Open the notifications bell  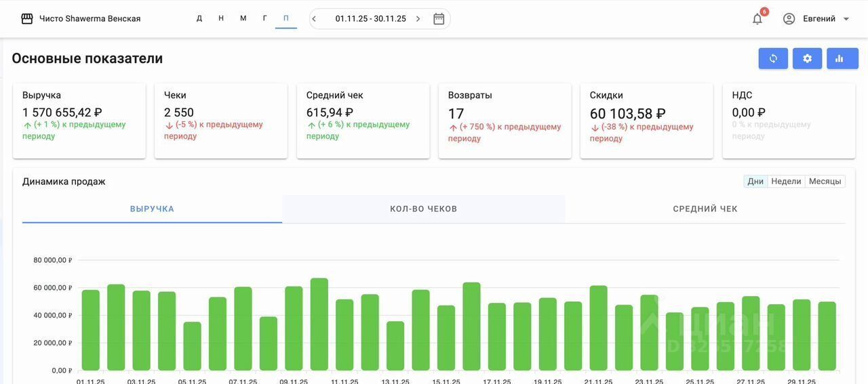[757, 19]
